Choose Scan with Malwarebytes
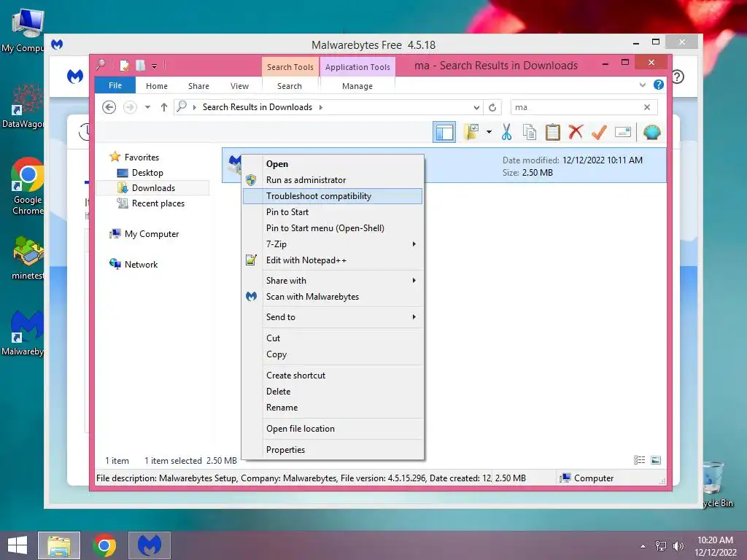This screenshot has width=747, height=560. click(x=333, y=297)
